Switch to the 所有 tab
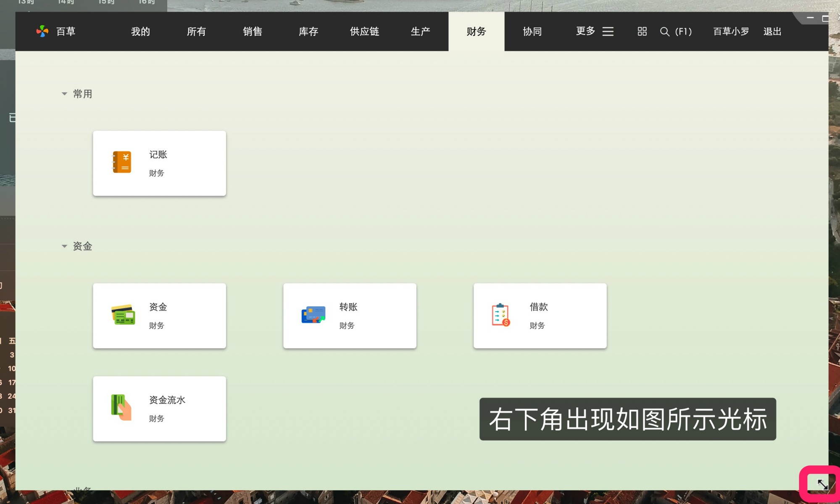840x504 pixels. [x=196, y=31]
